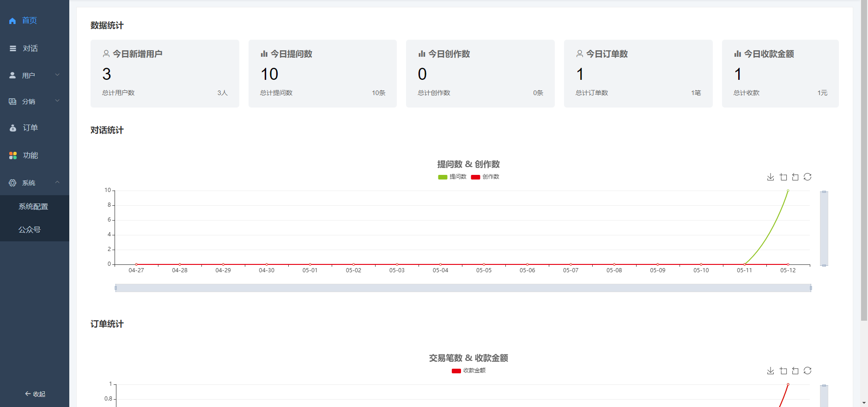Click the page vertical scrollbar thumb
The height and width of the screenshot is (407, 868).
864,160
